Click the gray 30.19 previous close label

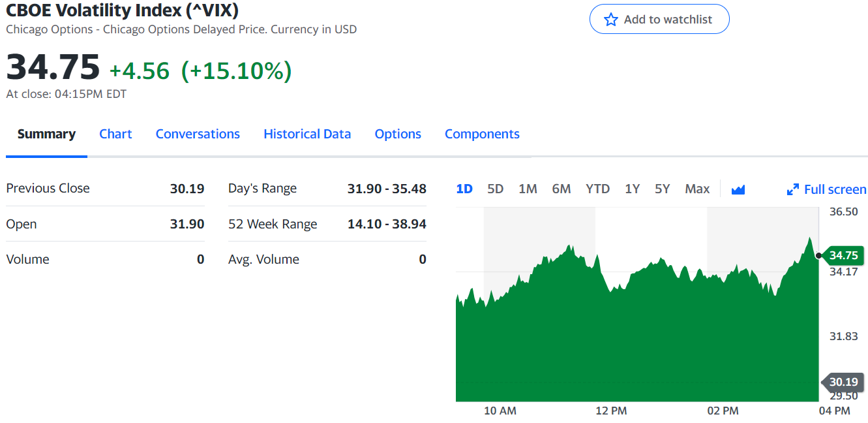tap(843, 382)
